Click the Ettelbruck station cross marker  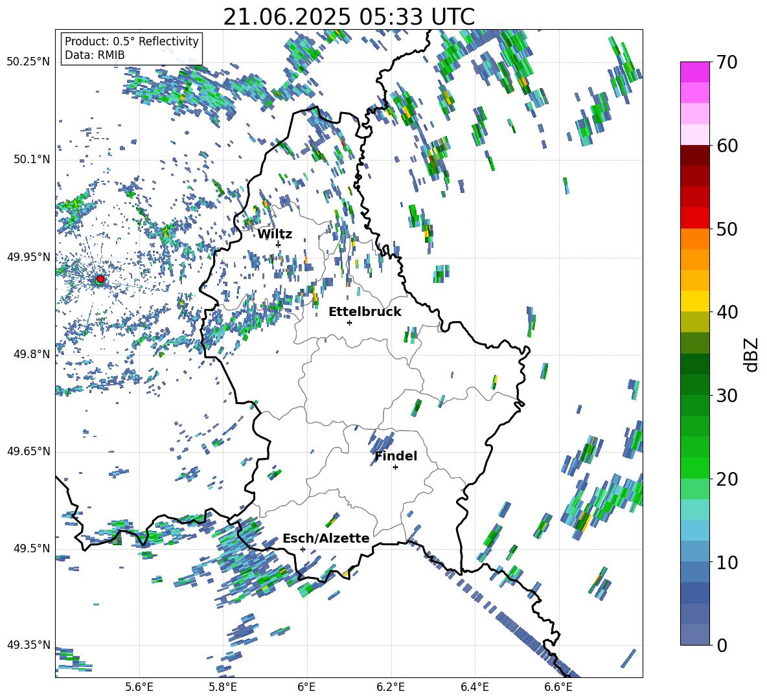[x=349, y=322]
